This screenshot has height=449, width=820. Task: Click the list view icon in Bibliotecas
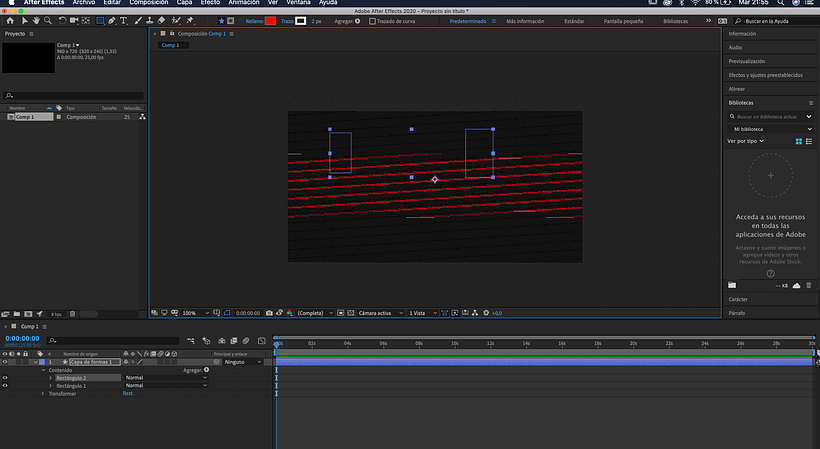coord(809,141)
